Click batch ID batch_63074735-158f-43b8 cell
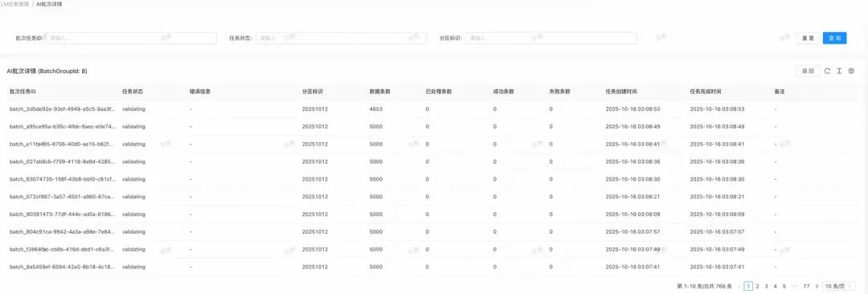The height and width of the screenshot is (294, 868). click(62, 179)
